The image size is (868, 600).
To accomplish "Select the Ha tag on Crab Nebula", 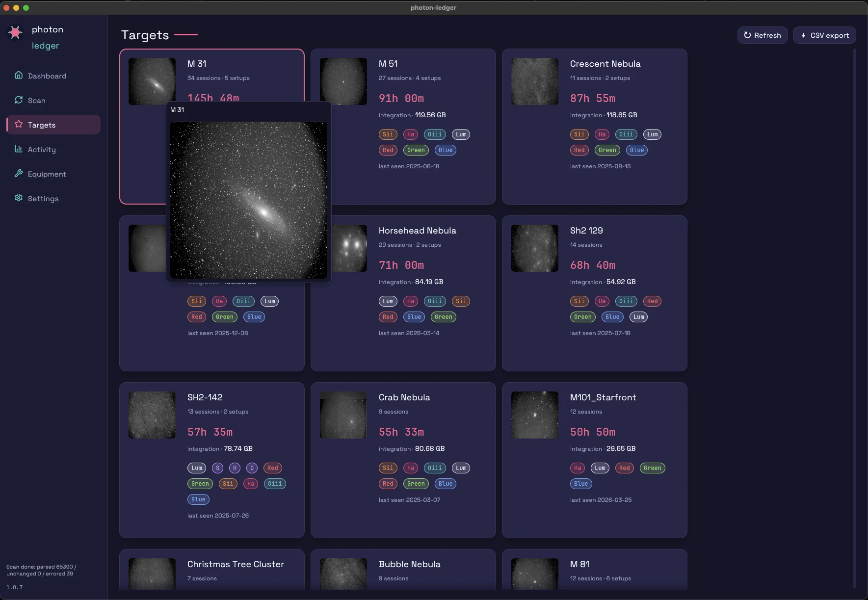I will coord(411,468).
